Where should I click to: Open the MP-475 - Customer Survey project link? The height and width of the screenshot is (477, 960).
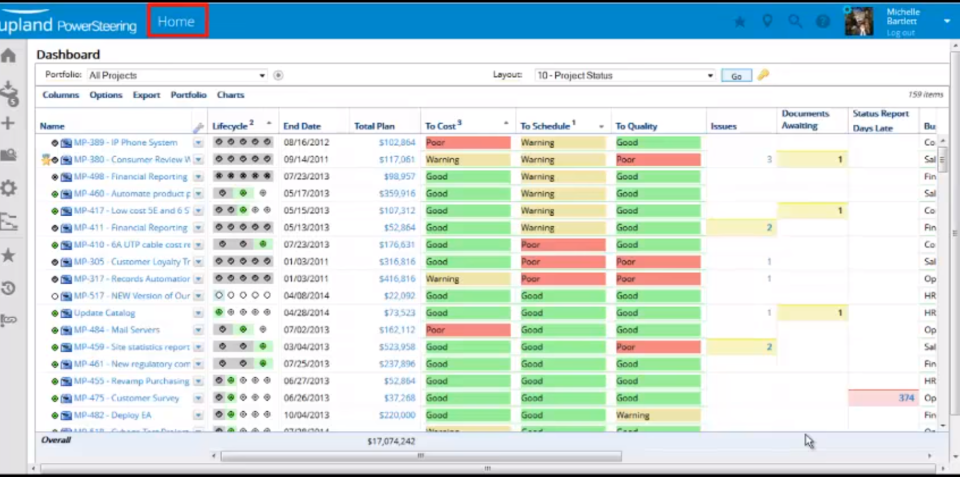(x=127, y=398)
